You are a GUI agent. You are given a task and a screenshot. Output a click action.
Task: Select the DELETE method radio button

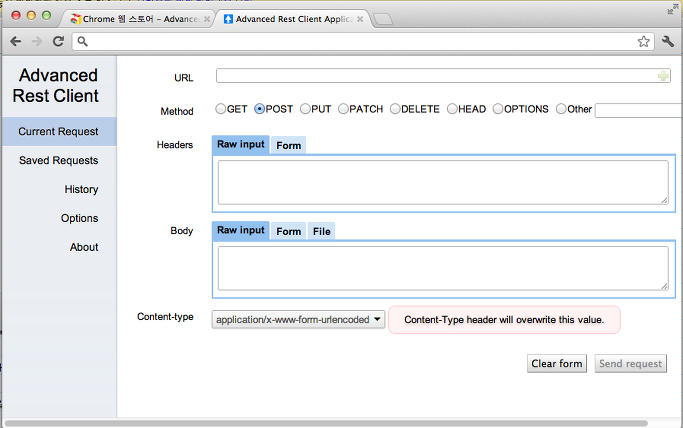pos(395,109)
